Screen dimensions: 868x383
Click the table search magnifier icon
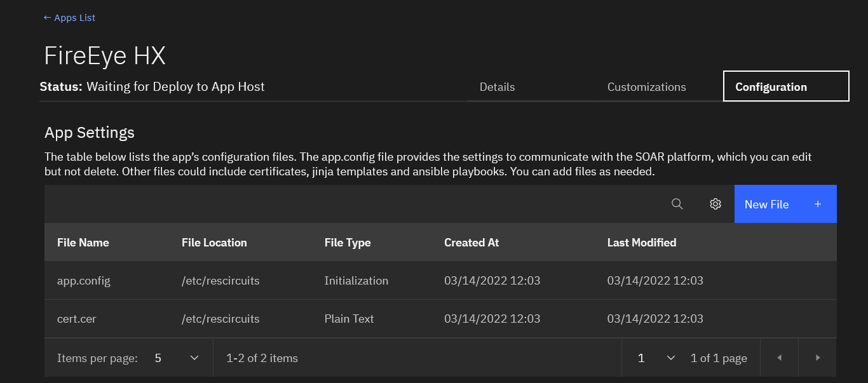point(677,204)
